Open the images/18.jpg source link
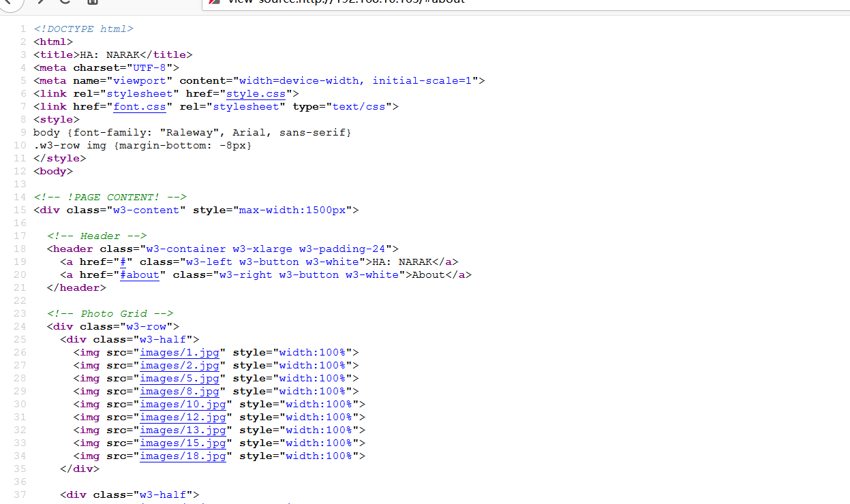 coord(183,456)
